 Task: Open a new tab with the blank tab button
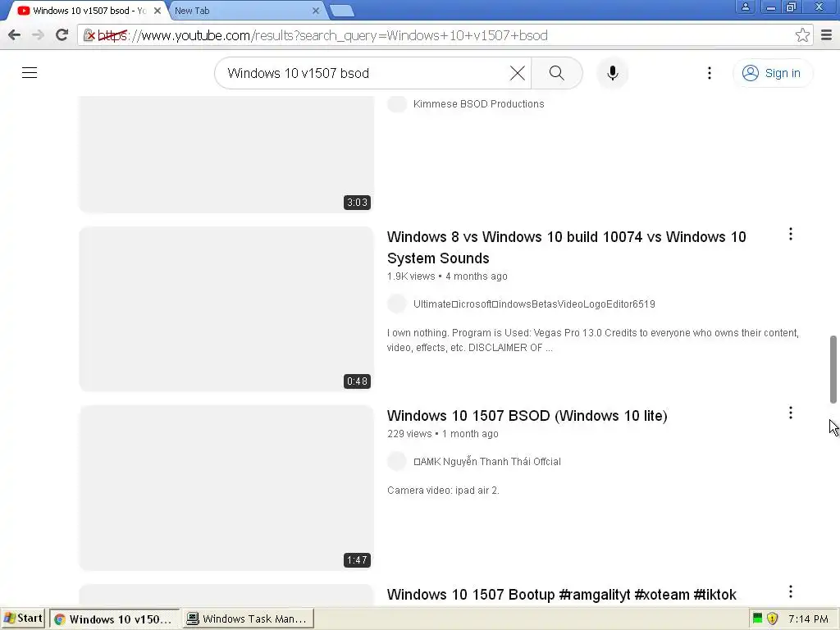[x=341, y=11]
